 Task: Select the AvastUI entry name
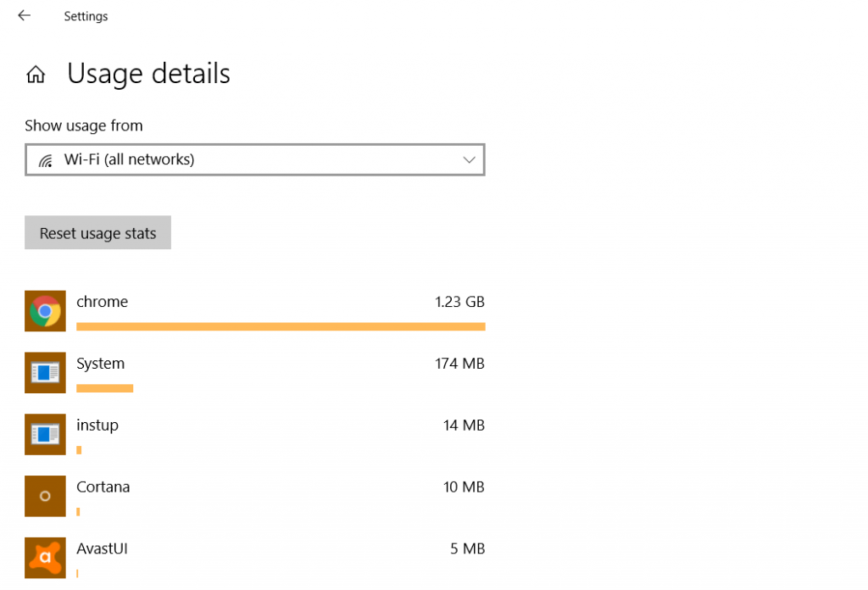102,548
